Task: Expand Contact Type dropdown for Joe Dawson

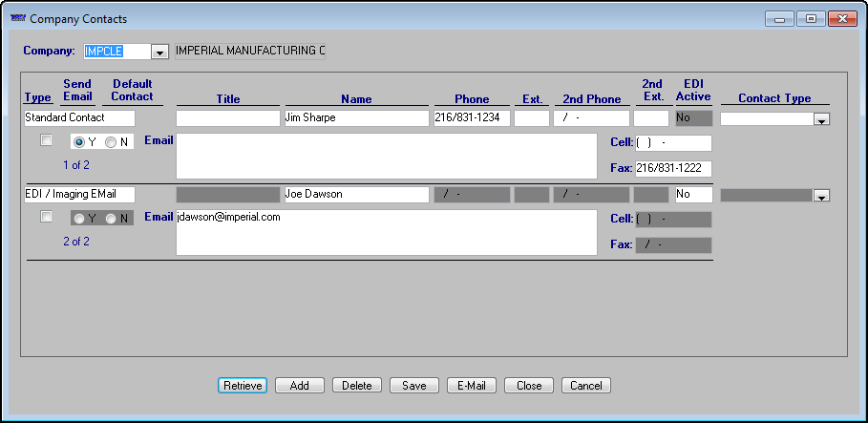Action: [820, 196]
